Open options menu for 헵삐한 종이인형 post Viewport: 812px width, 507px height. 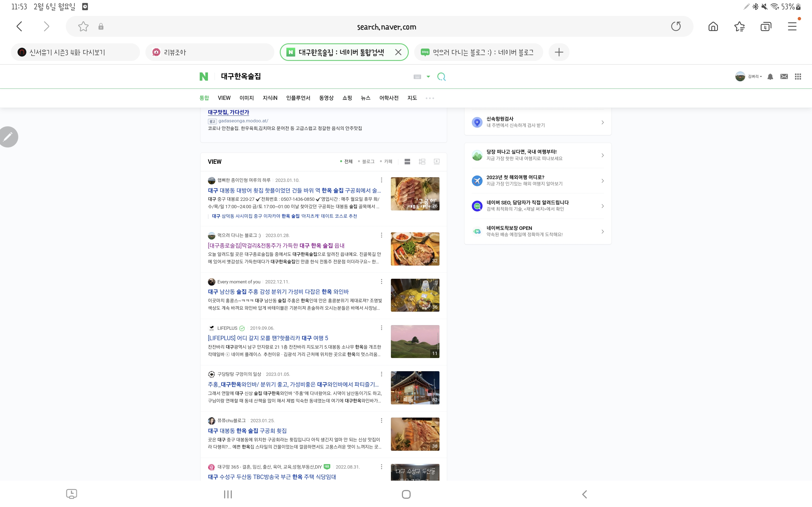tap(381, 180)
